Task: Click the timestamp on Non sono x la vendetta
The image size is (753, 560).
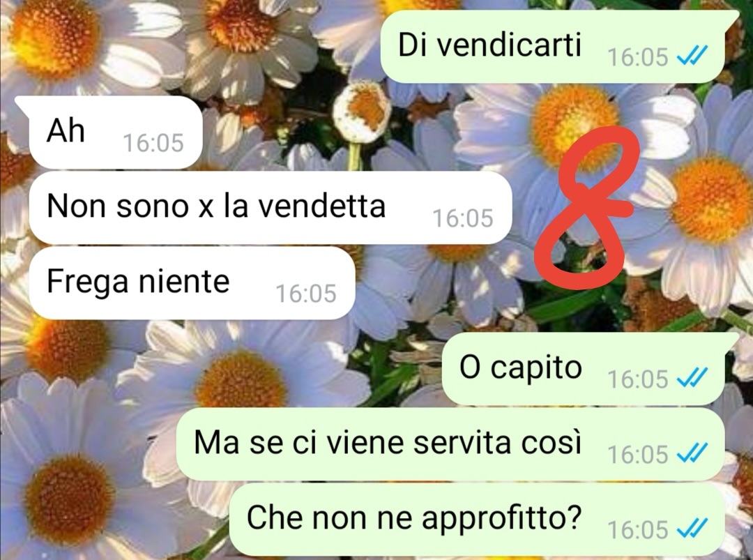Action: 463,218
